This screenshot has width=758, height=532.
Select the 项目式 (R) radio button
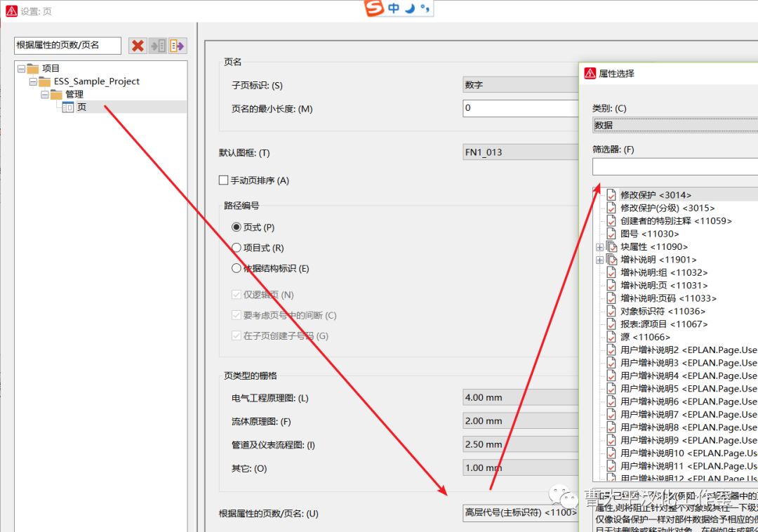pyautogui.click(x=237, y=248)
